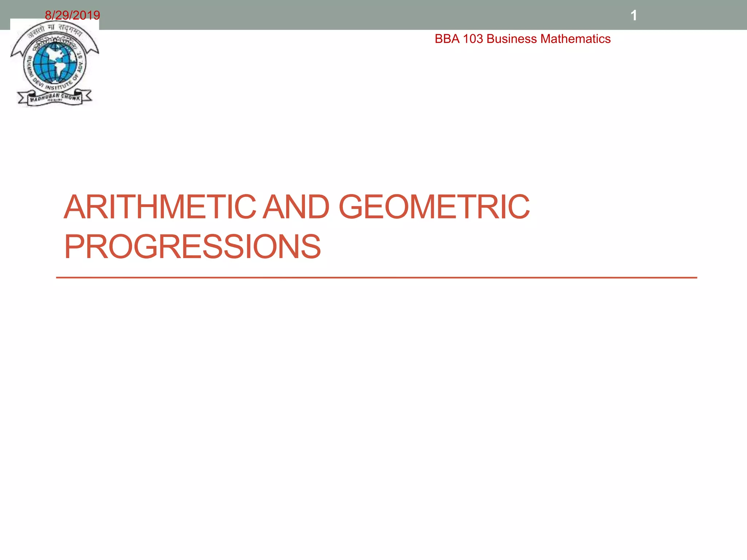Click the 'BBA' text in the header

[447, 39]
